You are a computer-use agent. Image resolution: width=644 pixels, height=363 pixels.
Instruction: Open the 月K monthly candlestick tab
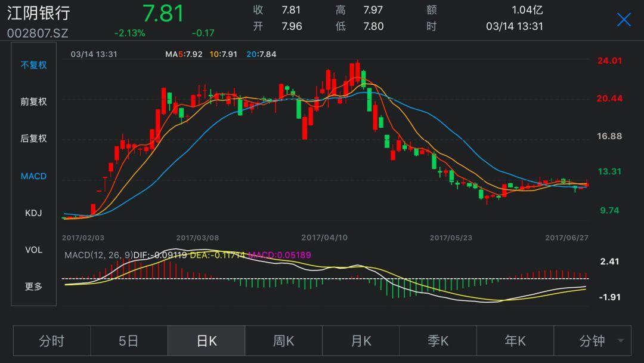(x=361, y=341)
